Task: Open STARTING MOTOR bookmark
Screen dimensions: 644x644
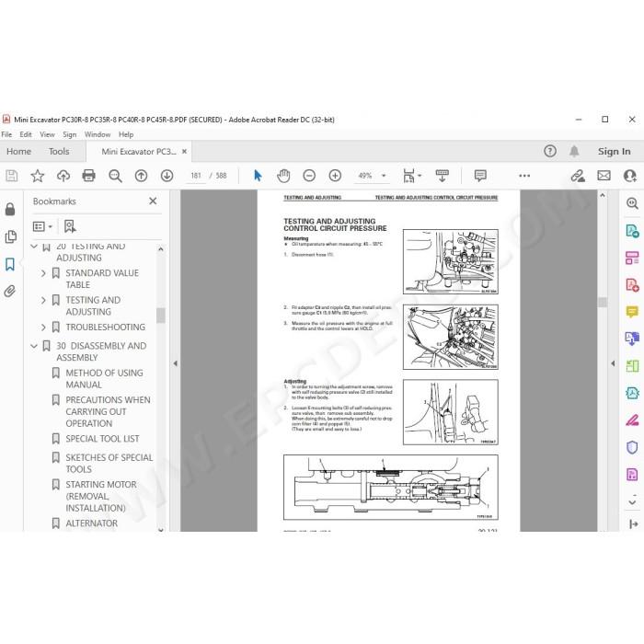Action: (101, 496)
